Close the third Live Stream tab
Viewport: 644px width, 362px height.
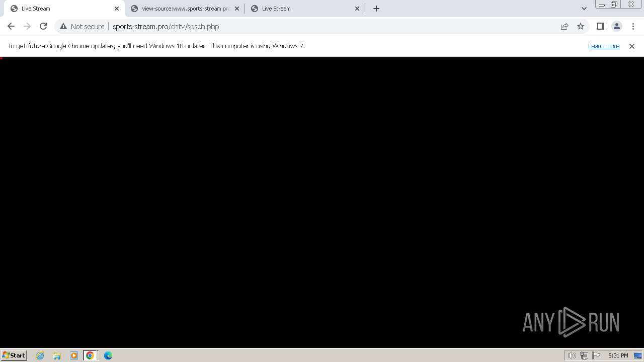pos(357,9)
